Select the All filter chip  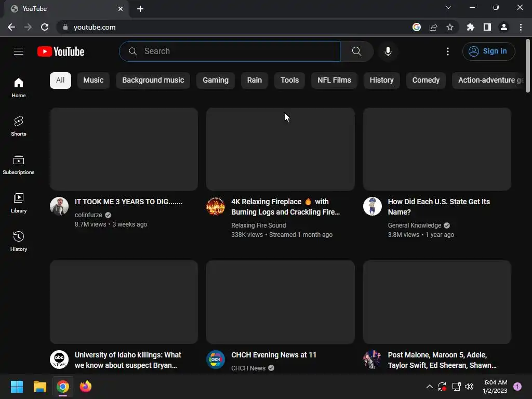(x=60, y=81)
